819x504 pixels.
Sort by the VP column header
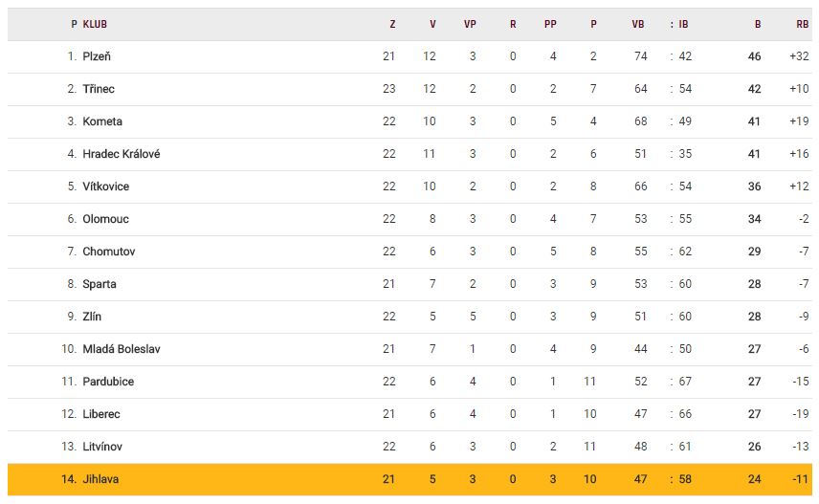tap(470, 24)
